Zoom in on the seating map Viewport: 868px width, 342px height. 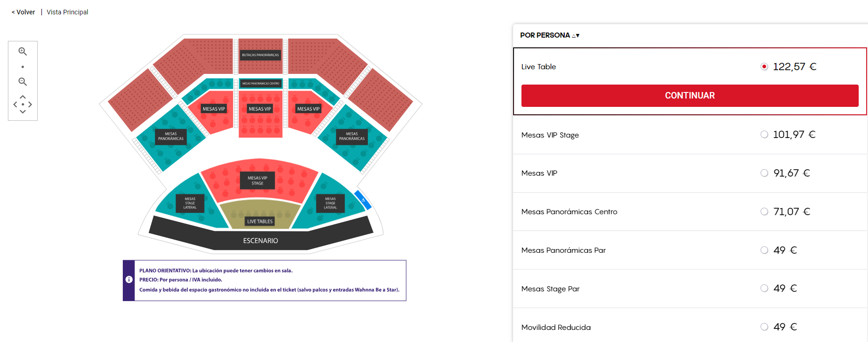22,52
